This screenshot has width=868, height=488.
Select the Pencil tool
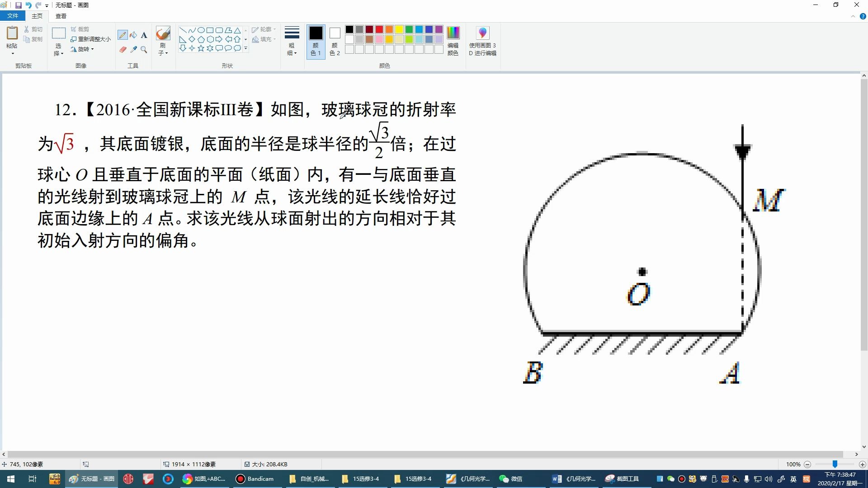click(x=123, y=35)
